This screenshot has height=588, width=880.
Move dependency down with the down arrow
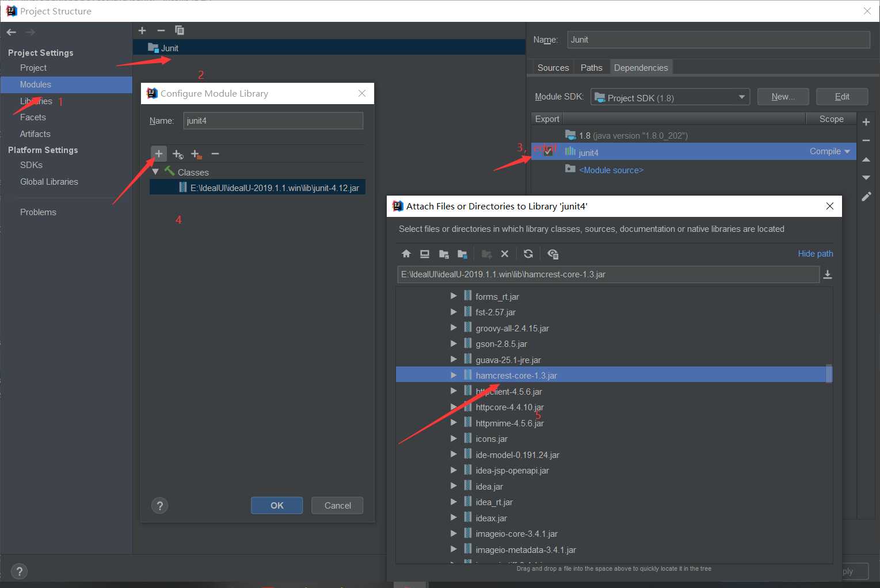coord(866,178)
